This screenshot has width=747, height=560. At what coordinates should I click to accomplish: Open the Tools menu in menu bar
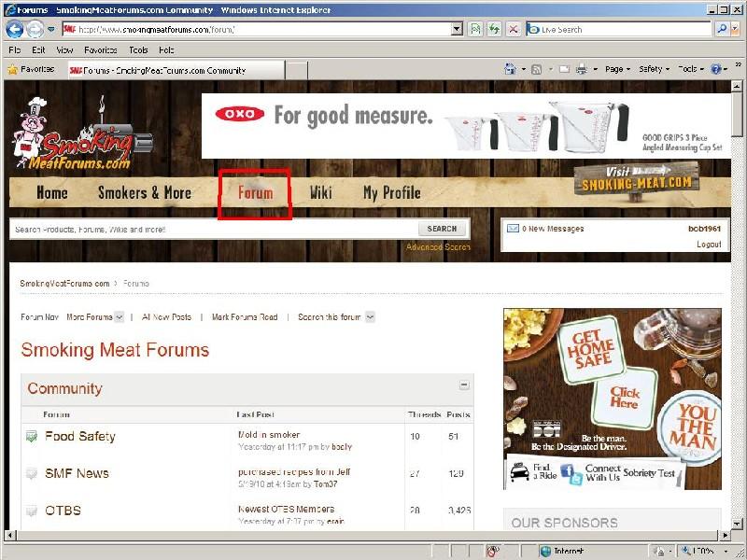pyautogui.click(x=138, y=49)
